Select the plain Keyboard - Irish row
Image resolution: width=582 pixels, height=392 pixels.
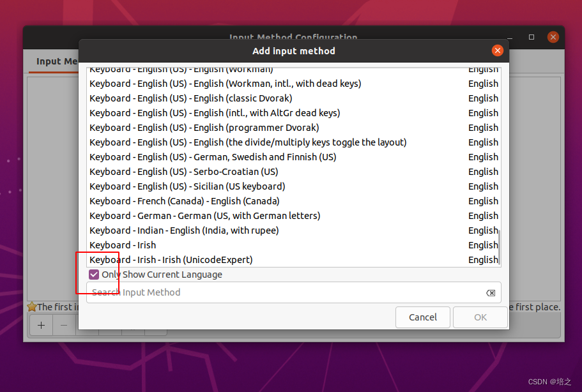[x=294, y=245]
